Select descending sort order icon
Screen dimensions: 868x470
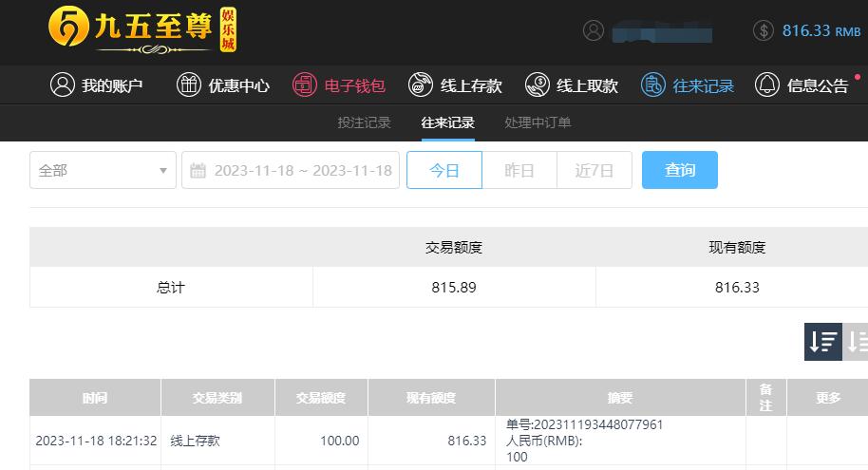point(823,342)
